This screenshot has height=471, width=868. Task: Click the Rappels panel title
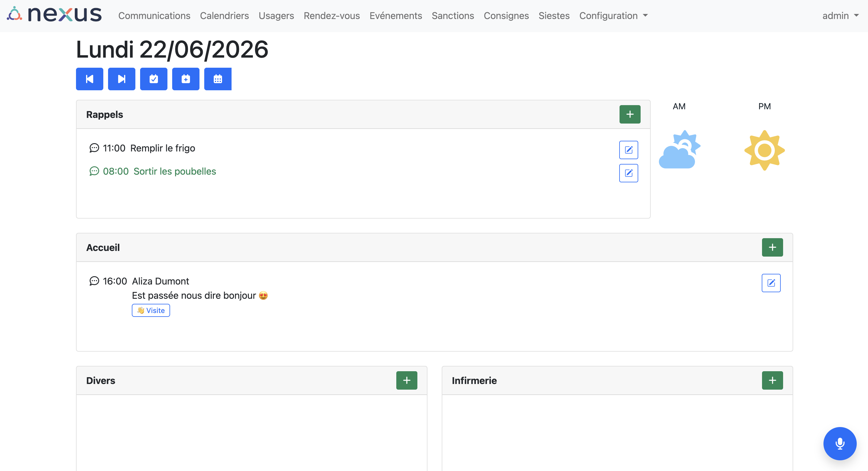click(x=104, y=115)
